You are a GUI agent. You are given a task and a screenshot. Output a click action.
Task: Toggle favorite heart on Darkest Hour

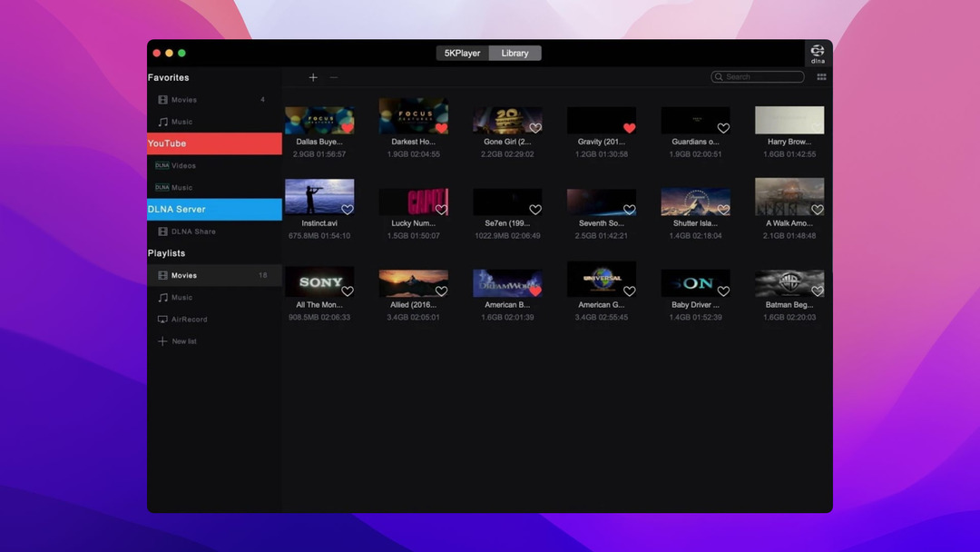pyautogui.click(x=441, y=128)
